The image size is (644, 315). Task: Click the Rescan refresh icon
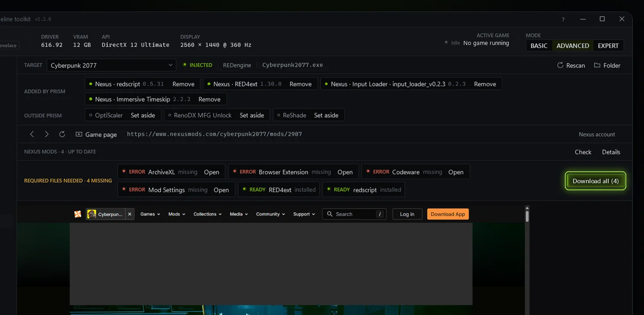coord(560,65)
